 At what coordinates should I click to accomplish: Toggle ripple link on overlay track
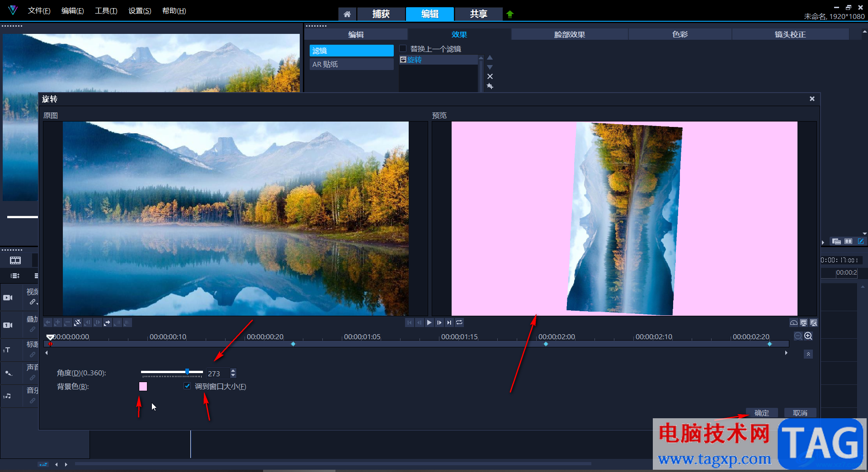click(33, 329)
